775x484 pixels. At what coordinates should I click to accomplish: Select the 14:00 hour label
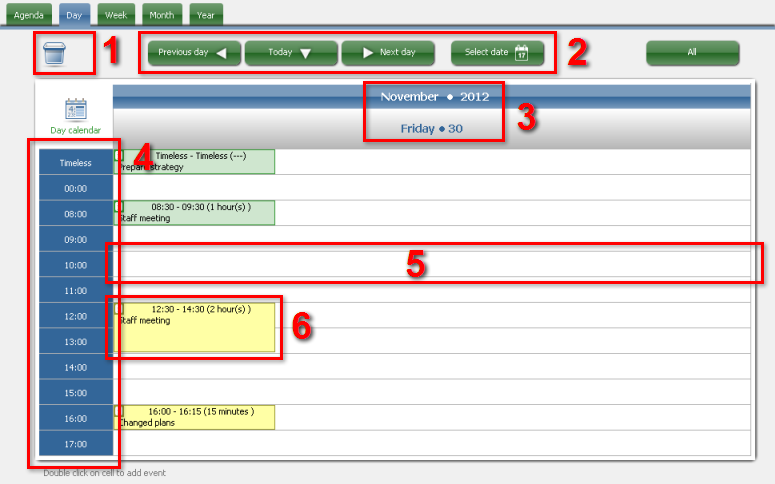(76, 367)
